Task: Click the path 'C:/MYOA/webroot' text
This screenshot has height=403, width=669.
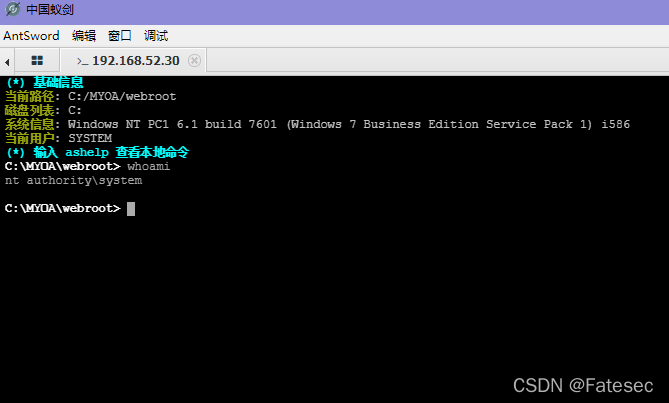Action: click(x=122, y=96)
